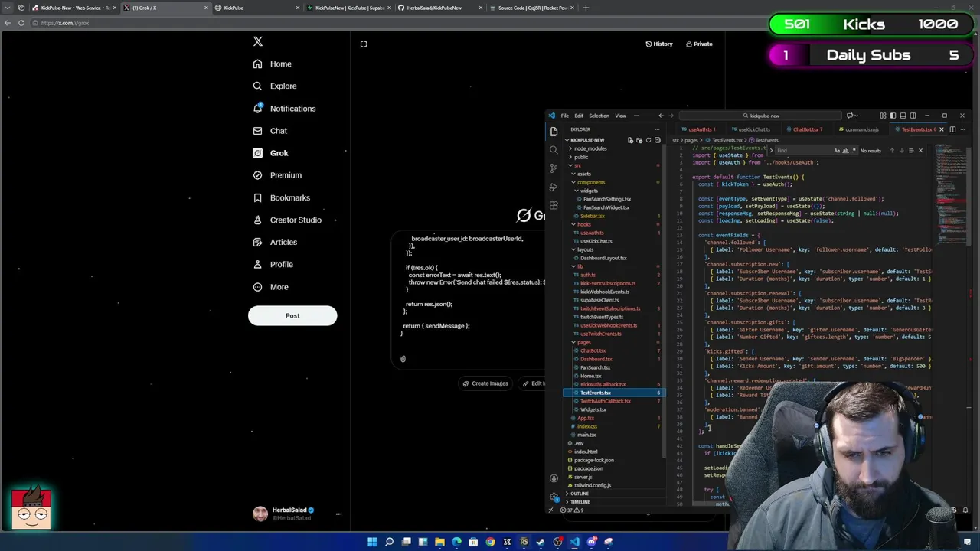Image resolution: width=980 pixels, height=551 pixels.
Task: Toggle Grok Private mode
Action: pyautogui.click(x=699, y=44)
